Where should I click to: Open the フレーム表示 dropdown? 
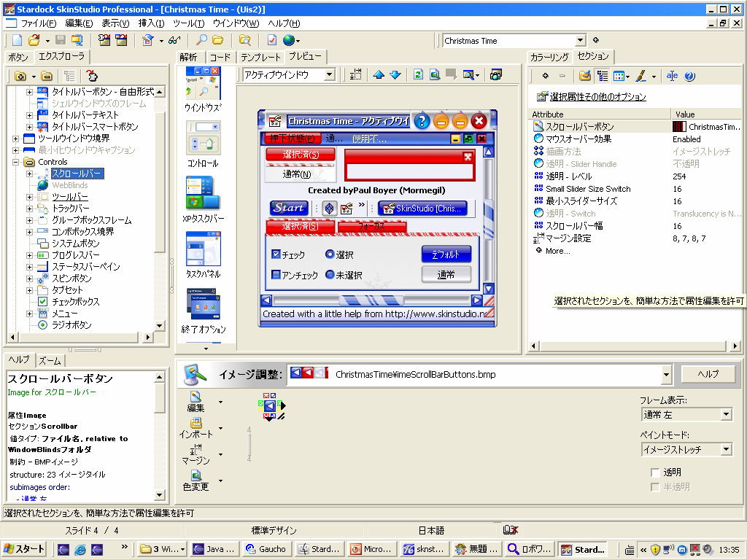726,414
